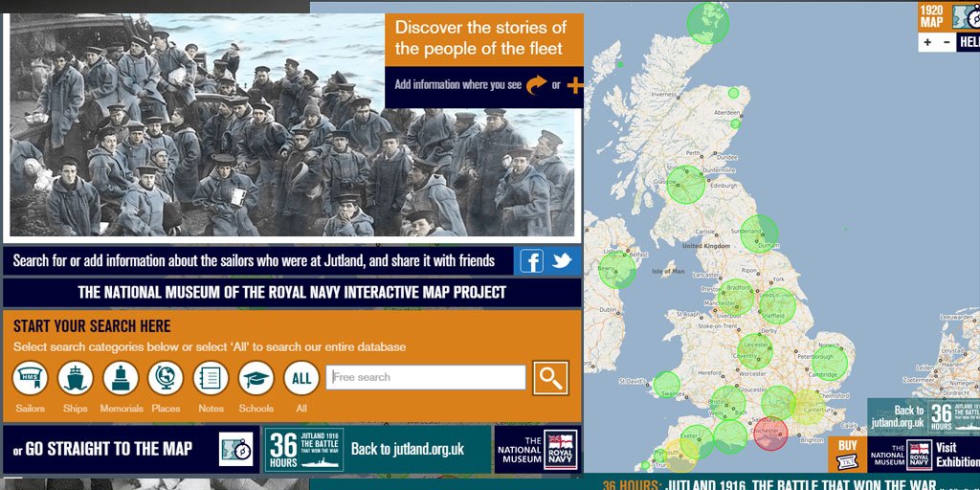The width and height of the screenshot is (980, 490).
Task: Select the Ships search category icon
Action: pos(75,378)
